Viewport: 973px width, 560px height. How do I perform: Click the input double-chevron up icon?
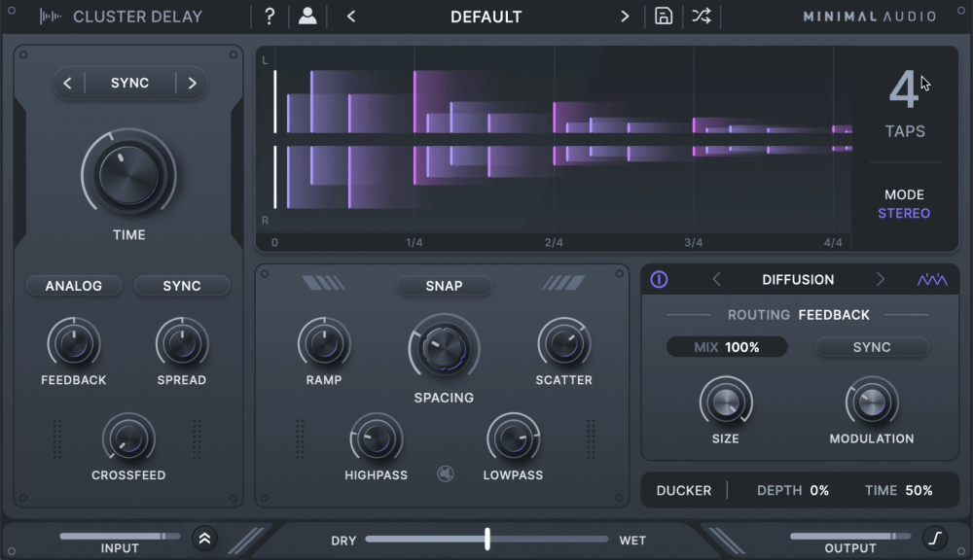204,539
